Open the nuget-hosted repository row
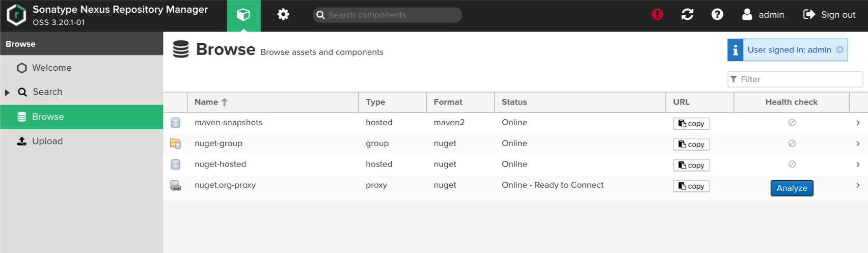868x253 pixels. click(x=516, y=165)
